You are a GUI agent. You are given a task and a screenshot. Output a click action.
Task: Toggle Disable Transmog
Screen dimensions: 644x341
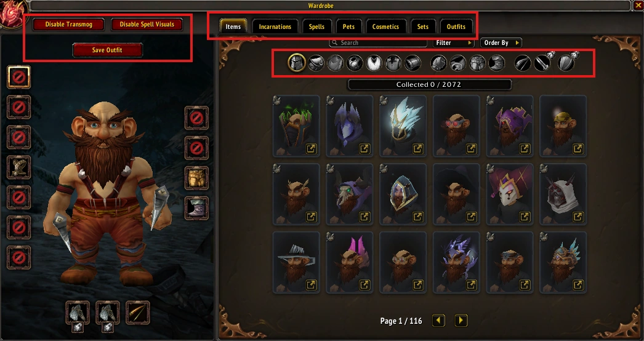tap(68, 24)
